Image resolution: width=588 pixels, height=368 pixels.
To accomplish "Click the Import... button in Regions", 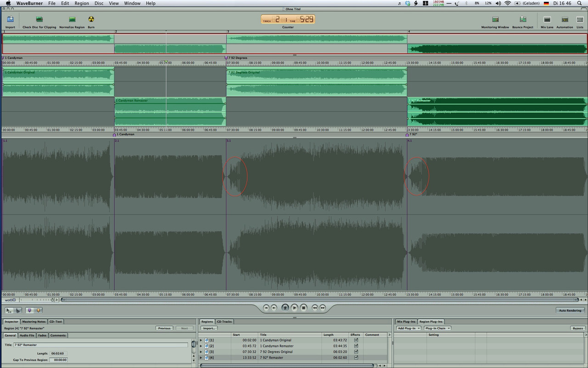I will 209,328.
